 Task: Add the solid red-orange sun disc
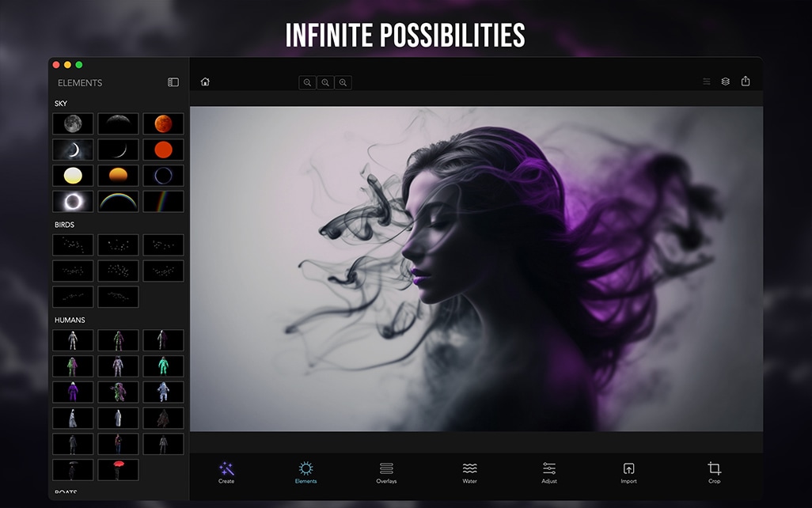pos(163,150)
